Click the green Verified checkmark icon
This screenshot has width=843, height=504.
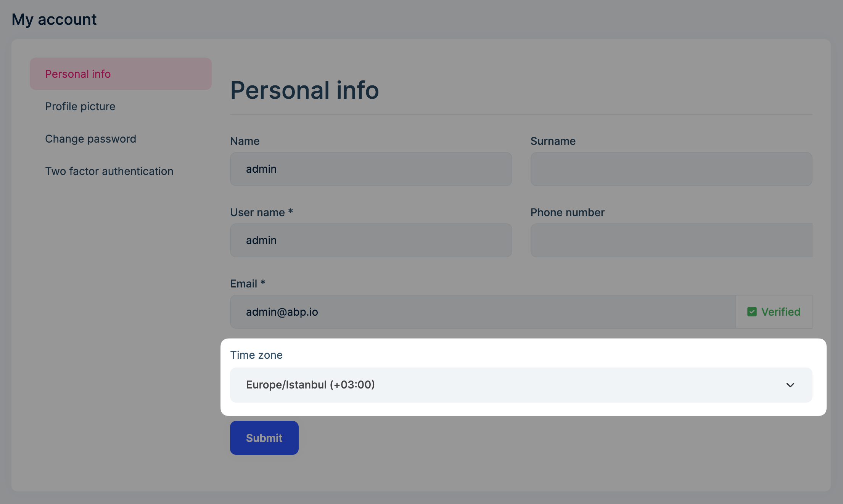pyautogui.click(x=752, y=311)
